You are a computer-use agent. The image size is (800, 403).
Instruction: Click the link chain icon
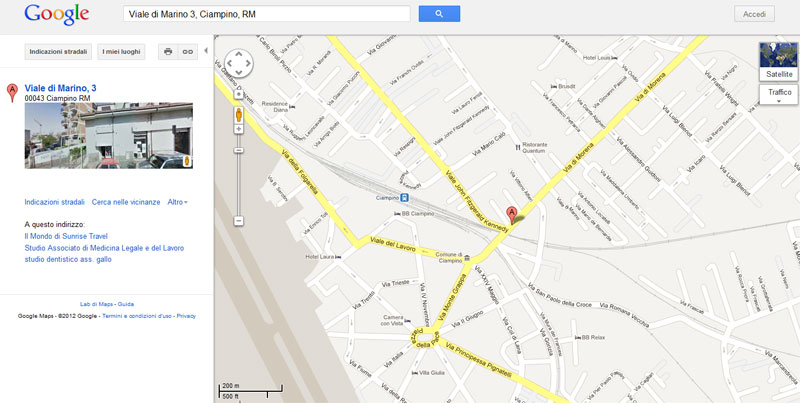click(x=188, y=52)
